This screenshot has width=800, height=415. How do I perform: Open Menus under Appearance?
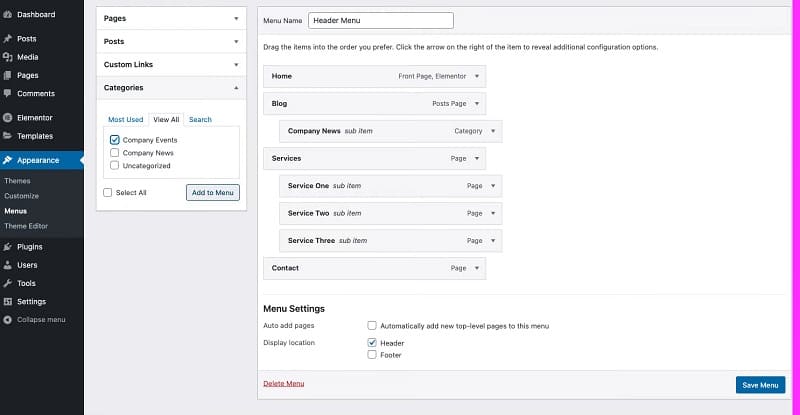click(x=15, y=211)
